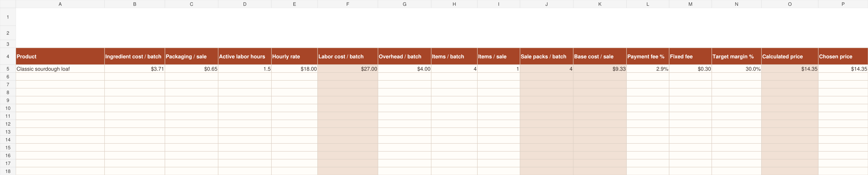
Task: Select column M header
Action: pyautogui.click(x=690, y=4)
